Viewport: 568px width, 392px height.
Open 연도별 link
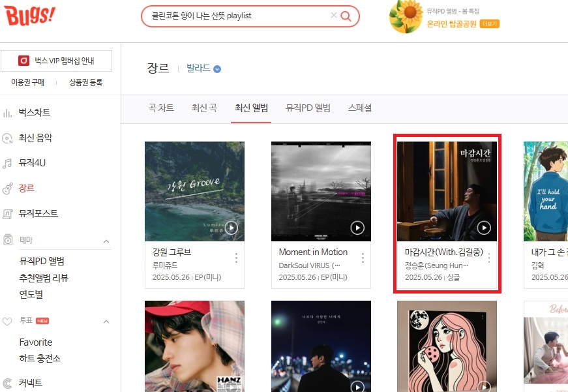(31, 294)
